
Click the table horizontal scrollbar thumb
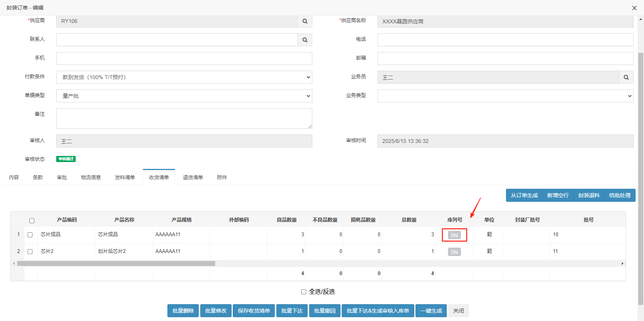coord(116,263)
